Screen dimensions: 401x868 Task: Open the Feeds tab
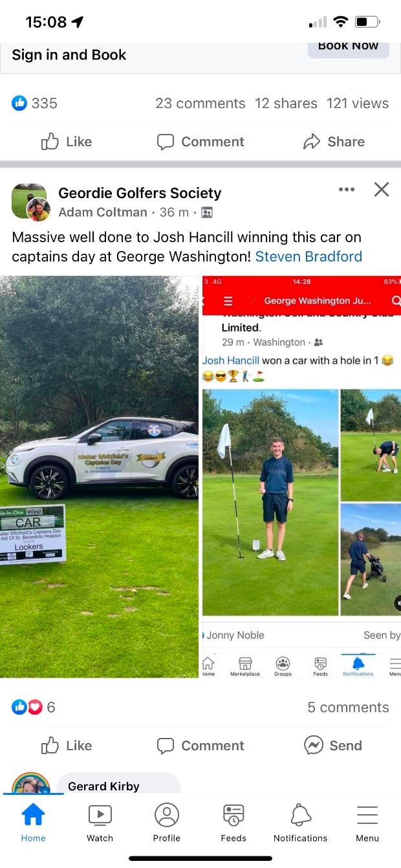[233, 823]
